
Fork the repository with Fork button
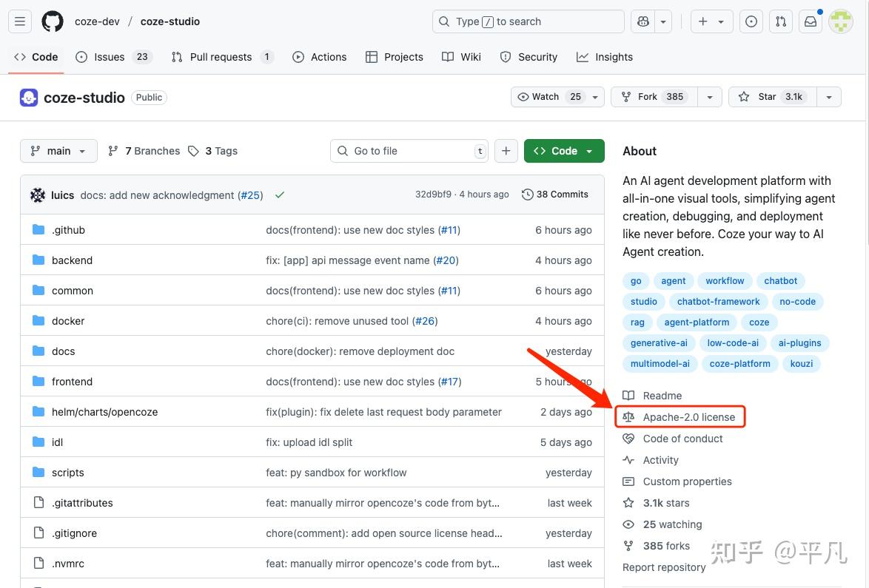click(x=654, y=97)
